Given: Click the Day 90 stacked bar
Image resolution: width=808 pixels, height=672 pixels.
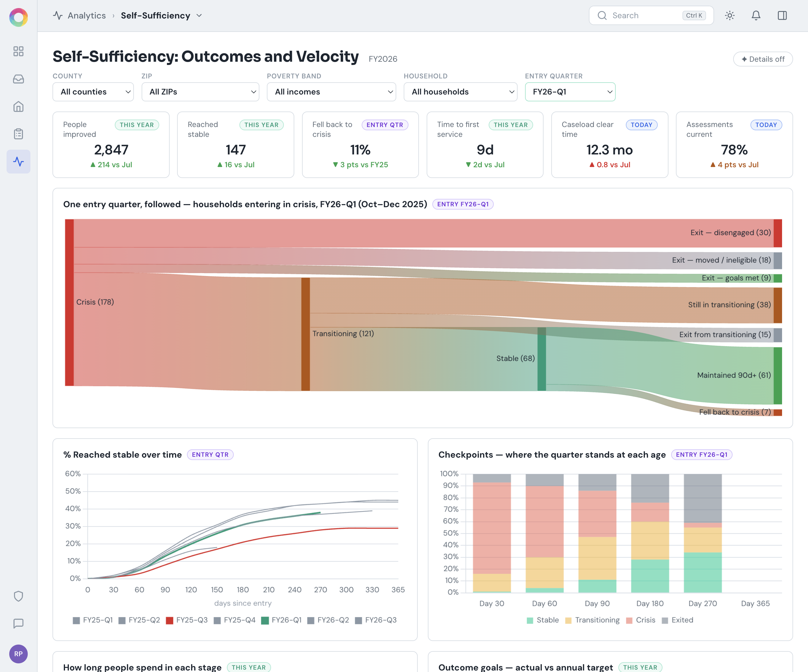Looking at the screenshot, I should [x=597, y=533].
